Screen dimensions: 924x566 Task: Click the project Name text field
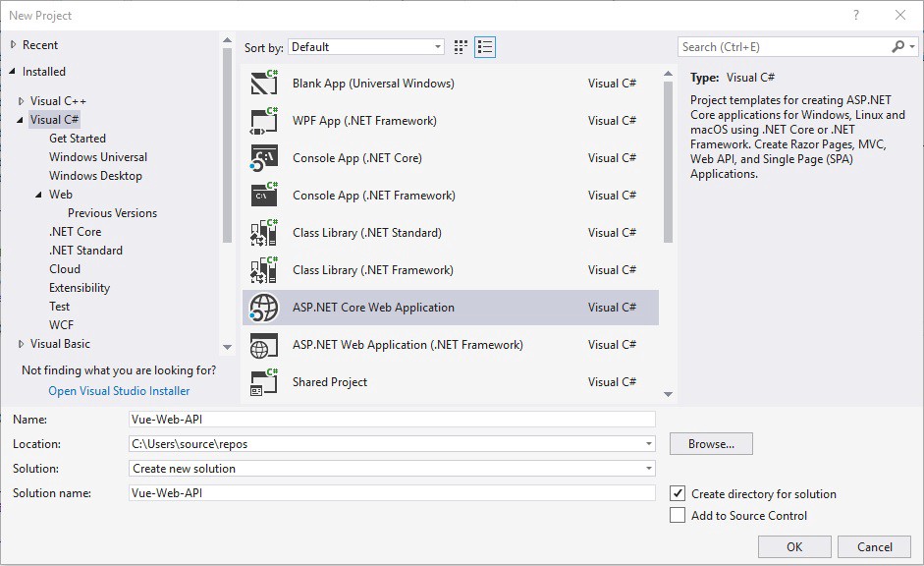coord(392,419)
